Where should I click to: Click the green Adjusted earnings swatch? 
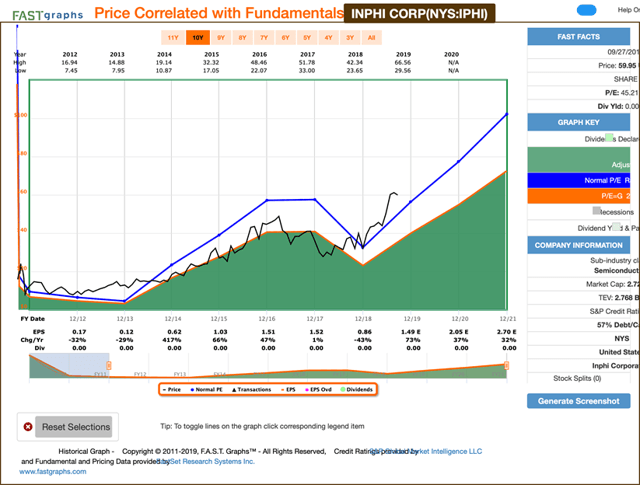point(578,160)
